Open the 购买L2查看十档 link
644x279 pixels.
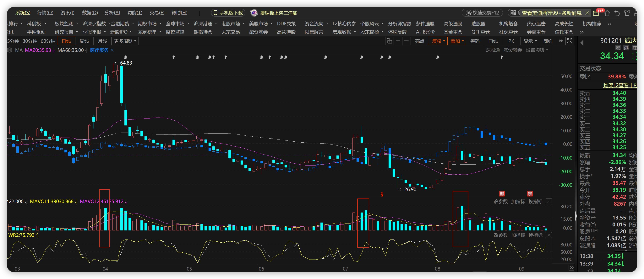click(x=620, y=85)
